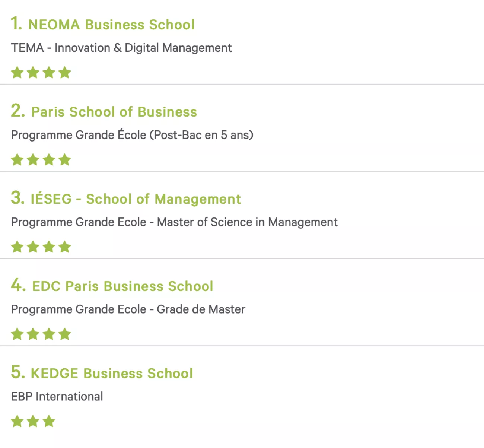The image size is (484, 448).
Task: Click the first star under EDC Paris rating
Action: pyautogui.click(x=17, y=334)
